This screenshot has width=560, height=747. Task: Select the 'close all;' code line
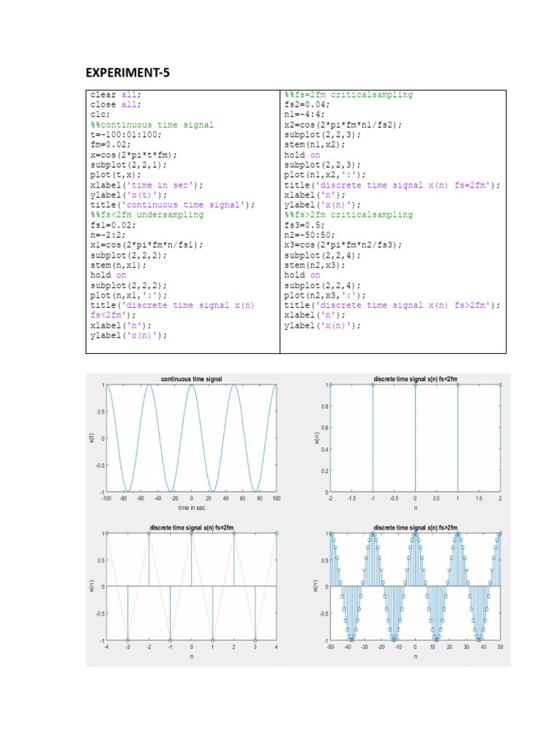[116, 105]
